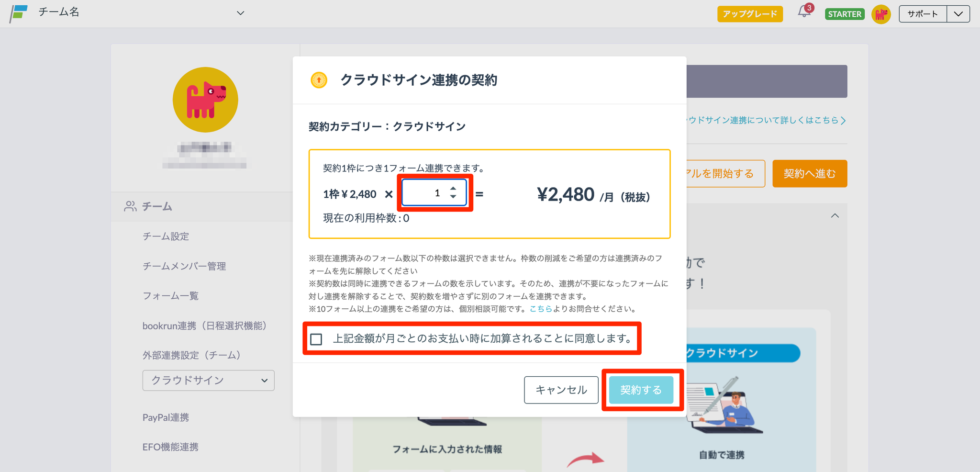Click the キャンセル button
980x472 pixels.
(x=561, y=390)
